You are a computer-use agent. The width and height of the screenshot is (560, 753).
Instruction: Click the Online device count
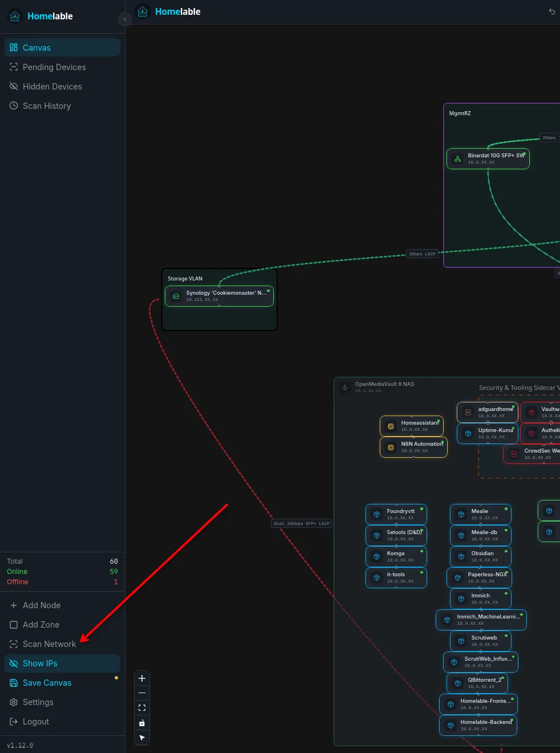[x=114, y=572]
